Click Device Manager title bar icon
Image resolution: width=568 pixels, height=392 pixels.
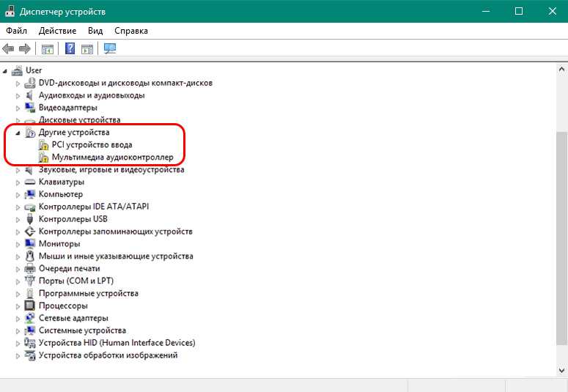click(10, 12)
